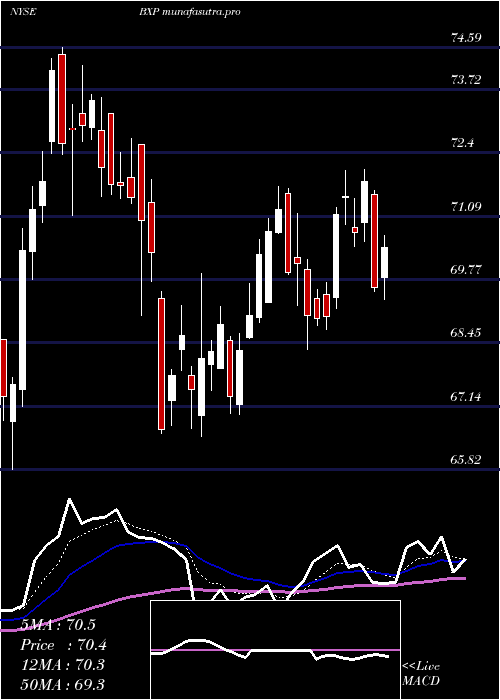
Task: Click the 73.72 price level label
Action: 466,80
